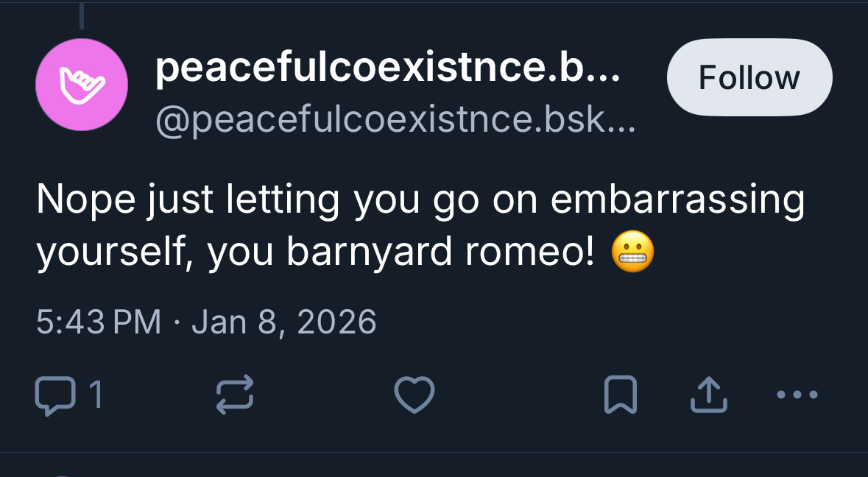Click the pink shaka-hand avatar

tap(82, 85)
